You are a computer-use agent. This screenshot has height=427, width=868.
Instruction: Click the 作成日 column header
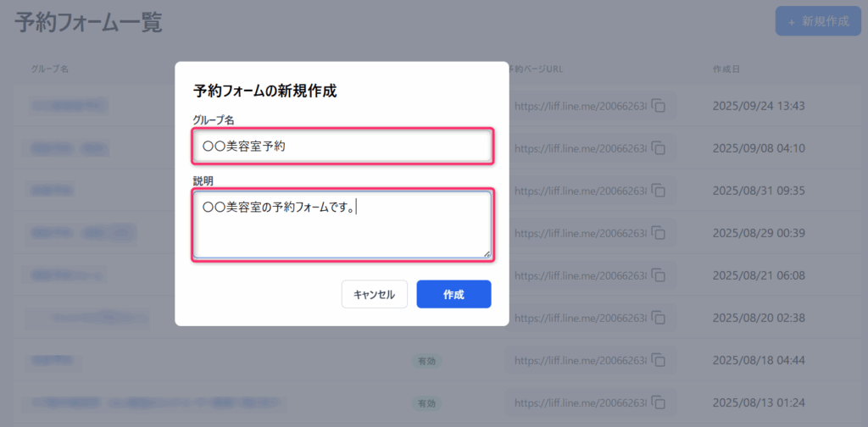[727, 69]
